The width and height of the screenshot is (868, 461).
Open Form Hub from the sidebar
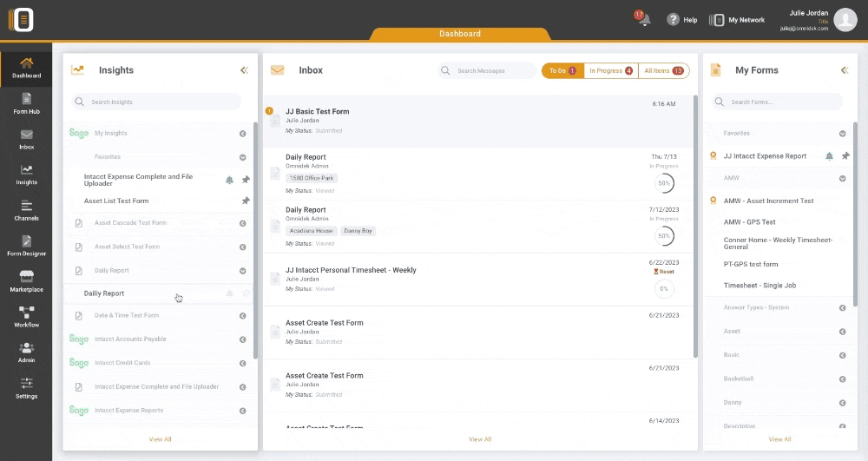tap(26, 103)
